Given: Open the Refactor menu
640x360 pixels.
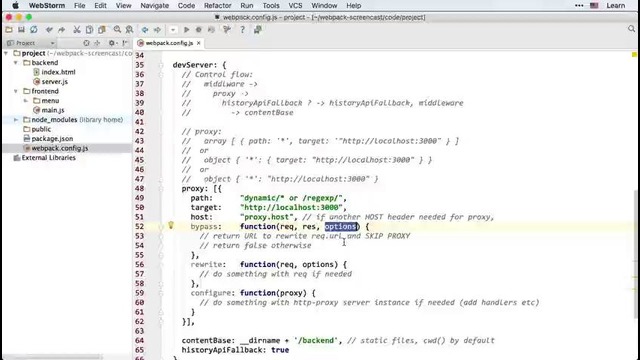Looking at the screenshot, I should pos(218,6).
